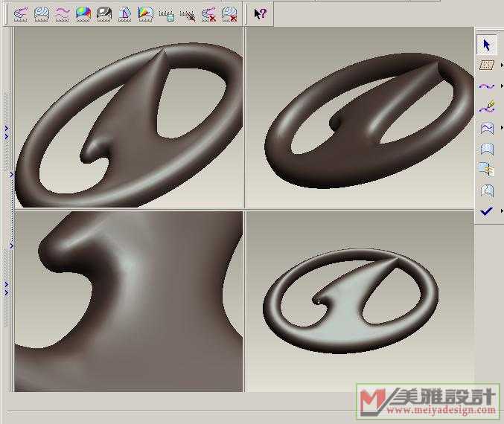Activate the context-sensitive help pointer
Screen dimensions: 504x424
click(260, 14)
